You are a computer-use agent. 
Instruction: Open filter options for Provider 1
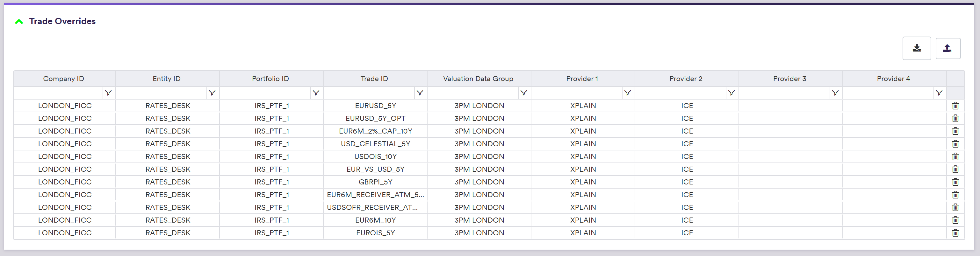click(x=627, y=93)
